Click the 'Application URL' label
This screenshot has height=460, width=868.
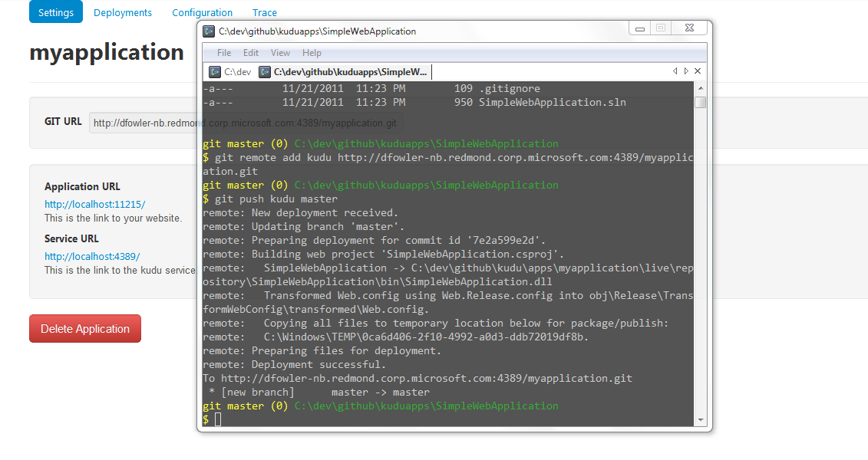[x=82, y=186]
